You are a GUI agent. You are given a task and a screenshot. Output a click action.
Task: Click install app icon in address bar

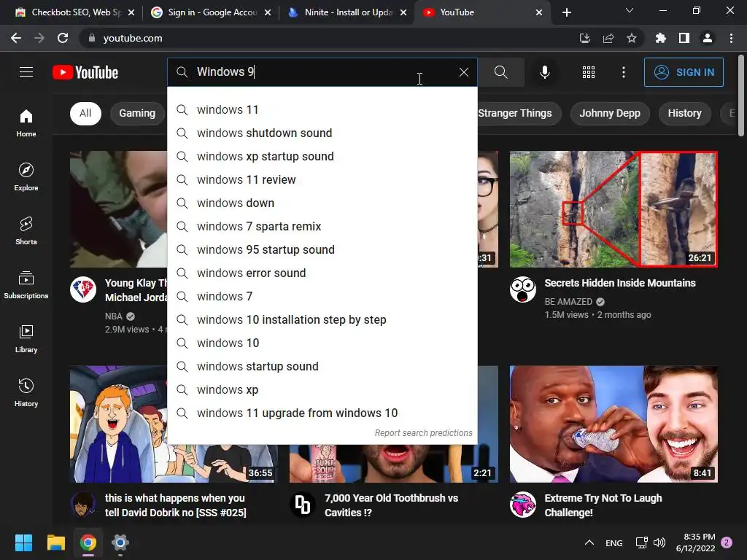(x=585, y=38)
